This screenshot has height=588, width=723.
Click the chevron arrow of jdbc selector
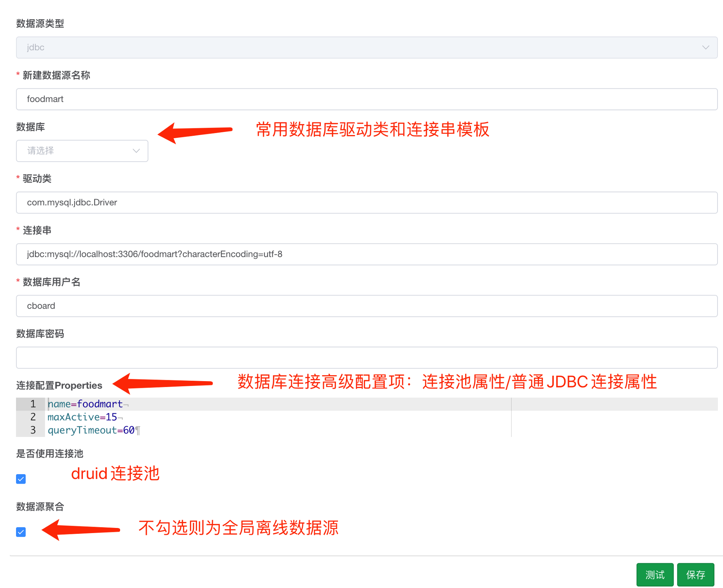pyautogui.click(x=705, y=47)
